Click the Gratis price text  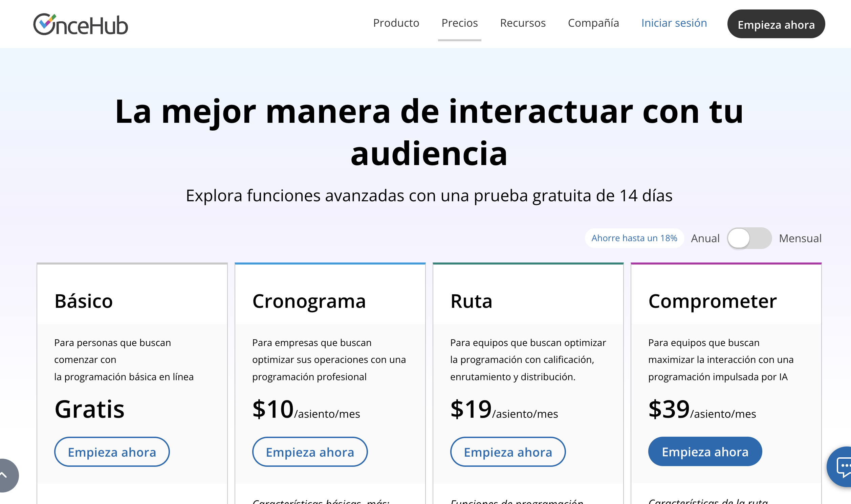click(89, 409)
